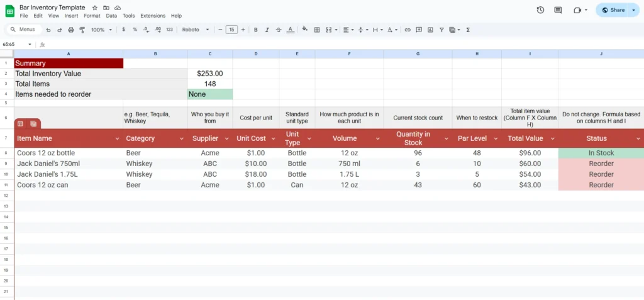Open the Par Level column dropdown
644x300 pixels.
coord(496,139)
